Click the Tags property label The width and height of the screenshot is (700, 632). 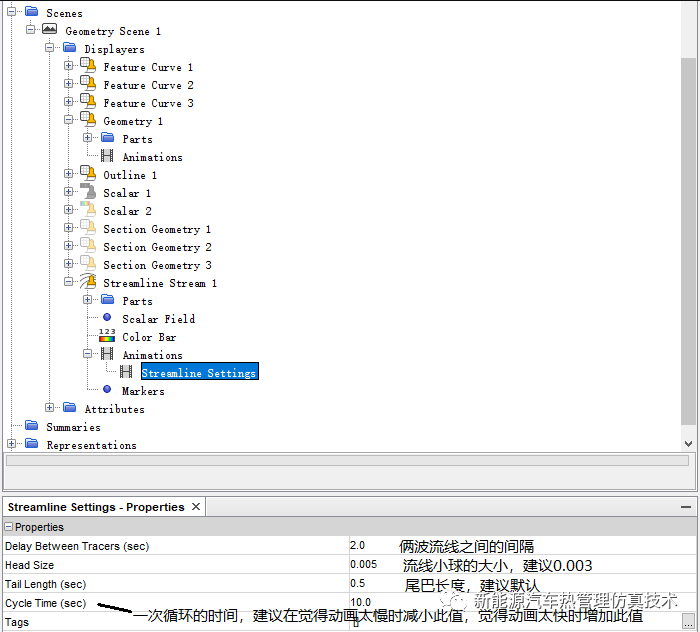(17, 622)
